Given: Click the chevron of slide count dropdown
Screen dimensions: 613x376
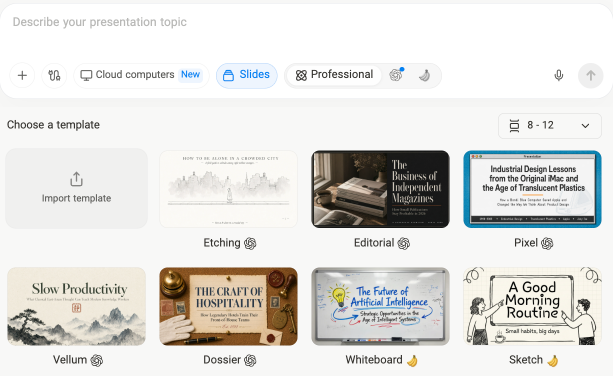Looking at the screenshot, I should (585, 126).
